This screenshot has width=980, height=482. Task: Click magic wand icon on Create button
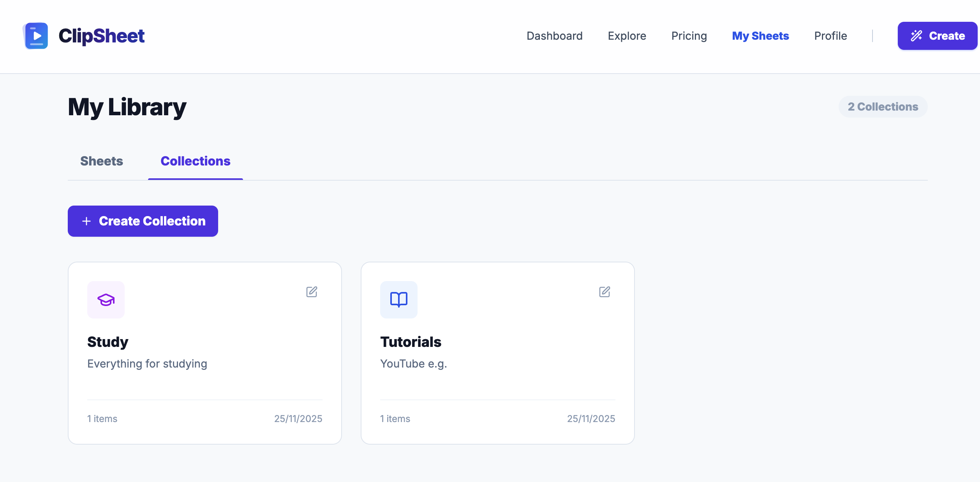(916, 36)
